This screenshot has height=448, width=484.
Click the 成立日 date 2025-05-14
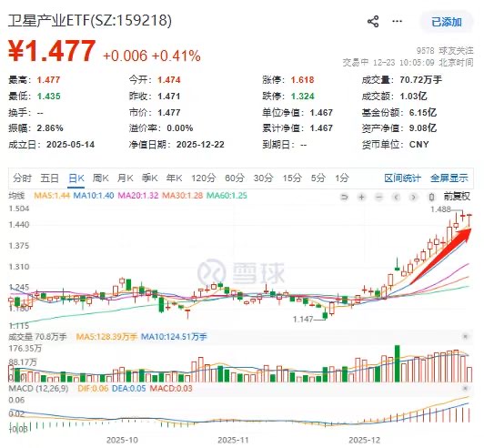pos(70,144)
